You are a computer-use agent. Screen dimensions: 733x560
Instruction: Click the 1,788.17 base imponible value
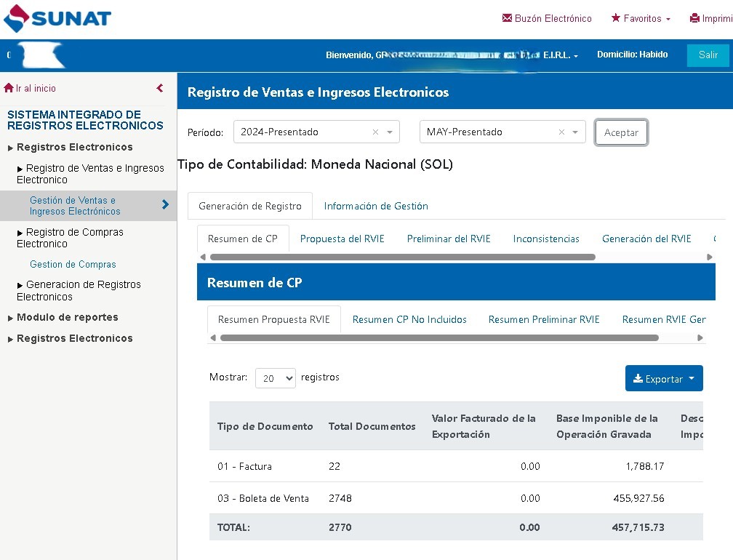coord(644,466)
